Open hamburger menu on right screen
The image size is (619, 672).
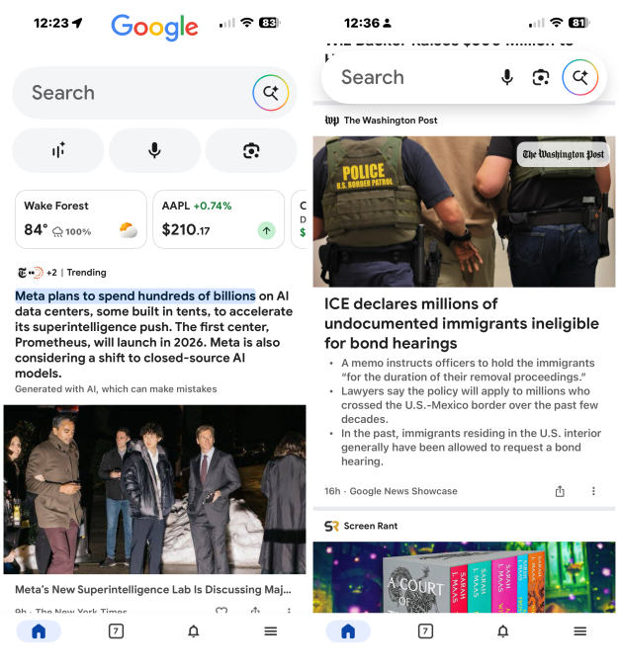point(580,631)
